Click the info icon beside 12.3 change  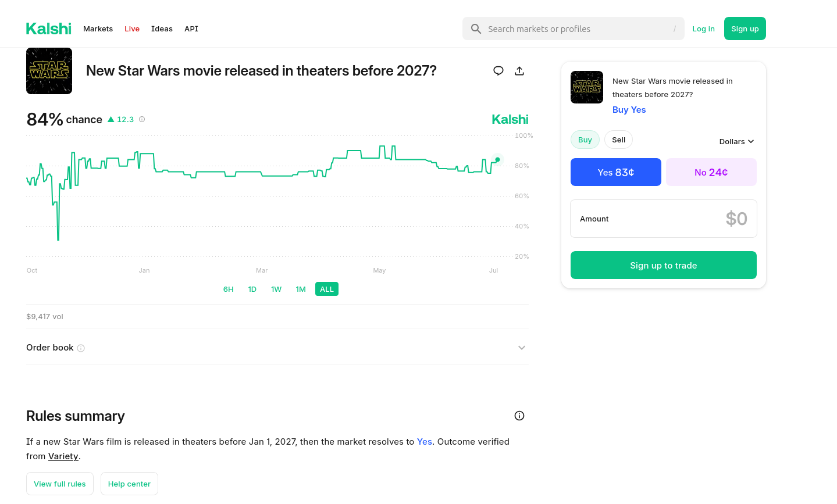point(142,119)
